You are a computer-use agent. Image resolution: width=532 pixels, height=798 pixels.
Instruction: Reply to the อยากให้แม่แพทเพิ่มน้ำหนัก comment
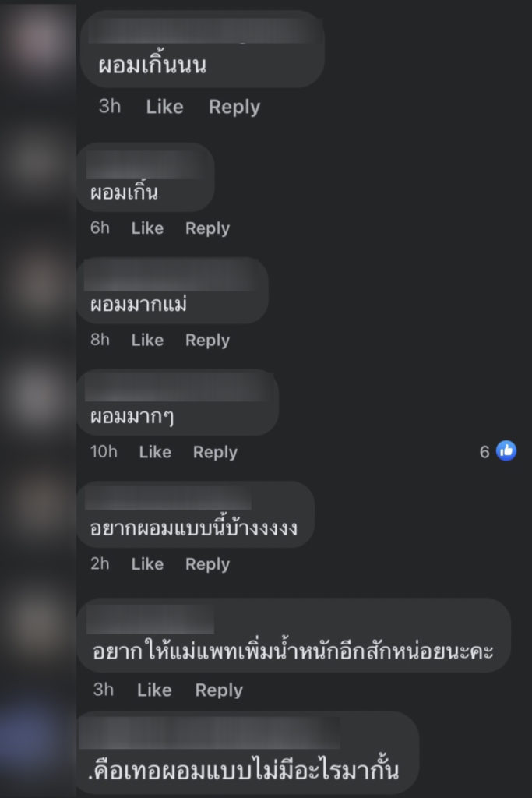219,690
